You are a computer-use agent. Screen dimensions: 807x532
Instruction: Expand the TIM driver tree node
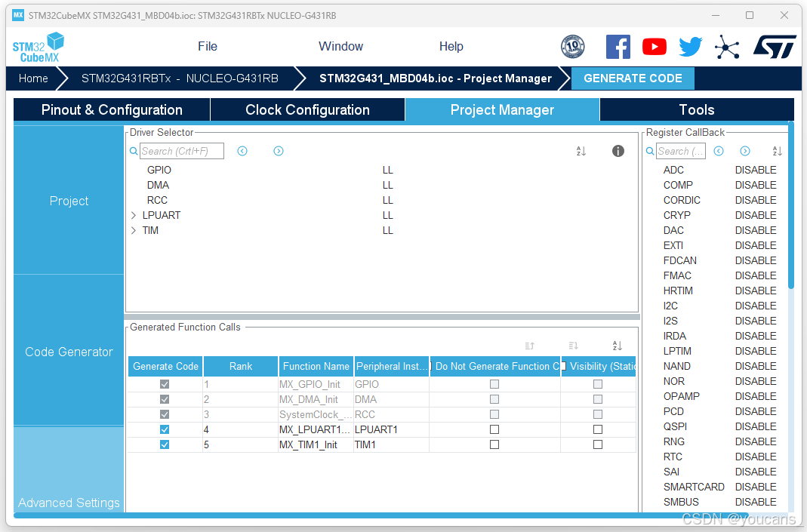(134, 230)
